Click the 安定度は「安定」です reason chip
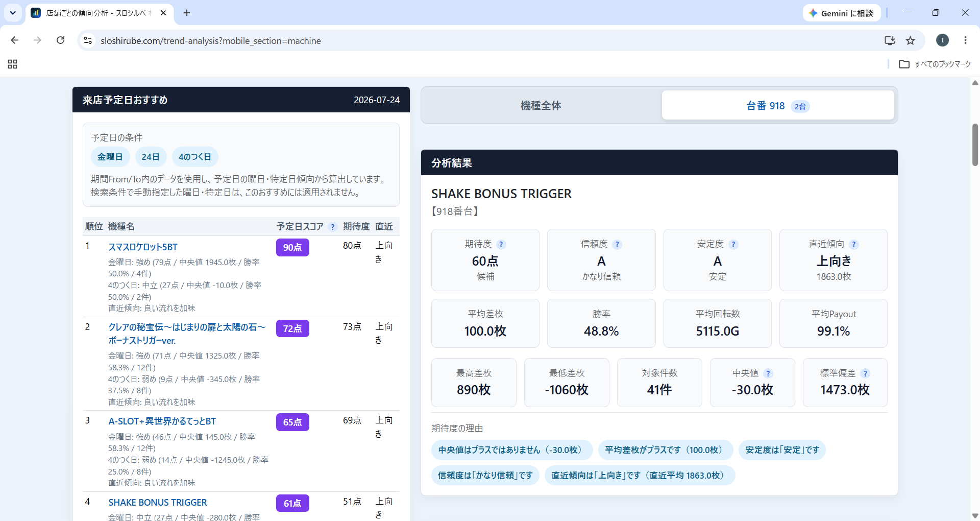This screenshot has width=980, height=521. [x=782, y=450]
